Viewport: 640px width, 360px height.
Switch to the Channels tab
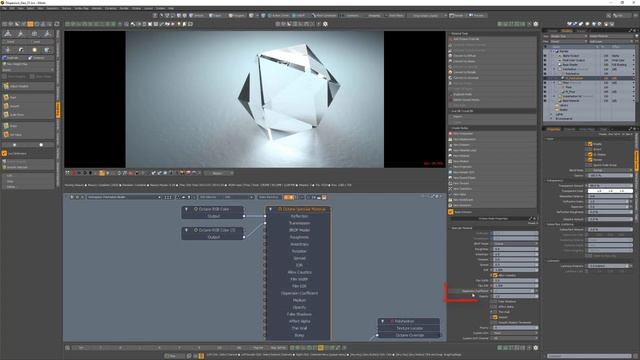[570, 129]
